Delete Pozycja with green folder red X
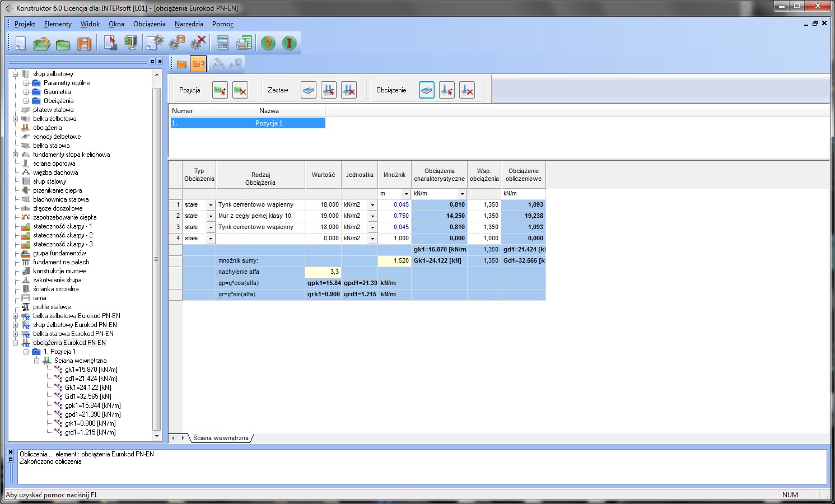Viewport: 835px width, 504px height. (240, 90)
